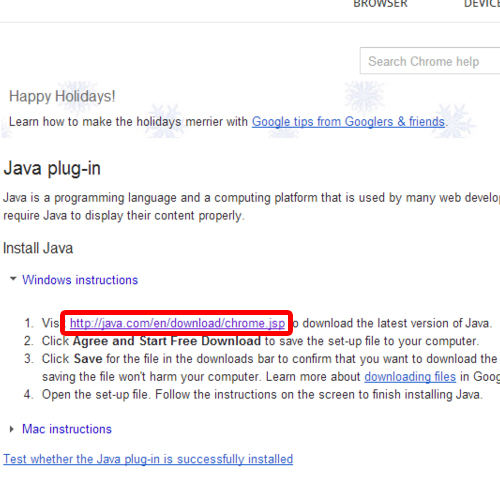
Task: Collapse the Windows instructions triangle
Action: click(x=13, y=279)
